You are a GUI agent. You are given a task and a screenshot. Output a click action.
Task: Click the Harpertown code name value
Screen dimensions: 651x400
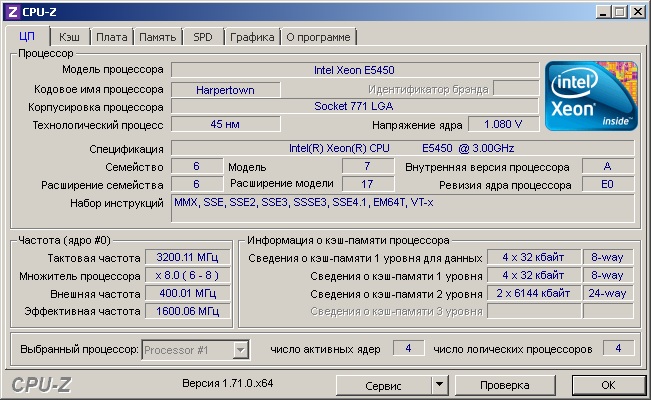pyautogui.click(x=226, y=90)
